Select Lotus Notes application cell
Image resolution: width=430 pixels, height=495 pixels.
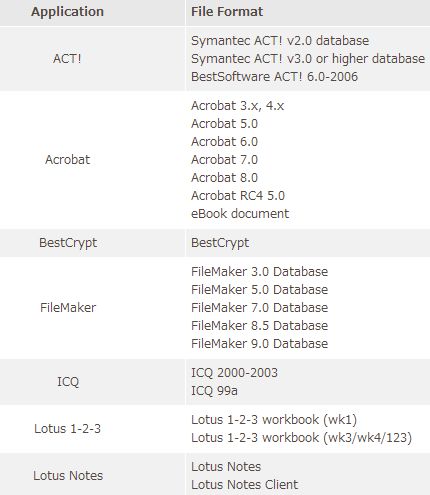coord(68,476)
